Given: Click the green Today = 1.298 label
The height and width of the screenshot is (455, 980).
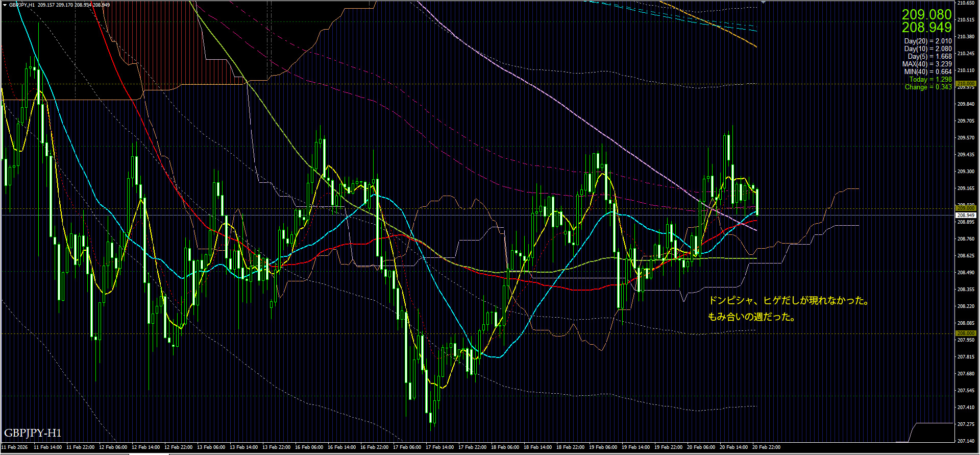Looking at the screenshot, I should (930, 79).
